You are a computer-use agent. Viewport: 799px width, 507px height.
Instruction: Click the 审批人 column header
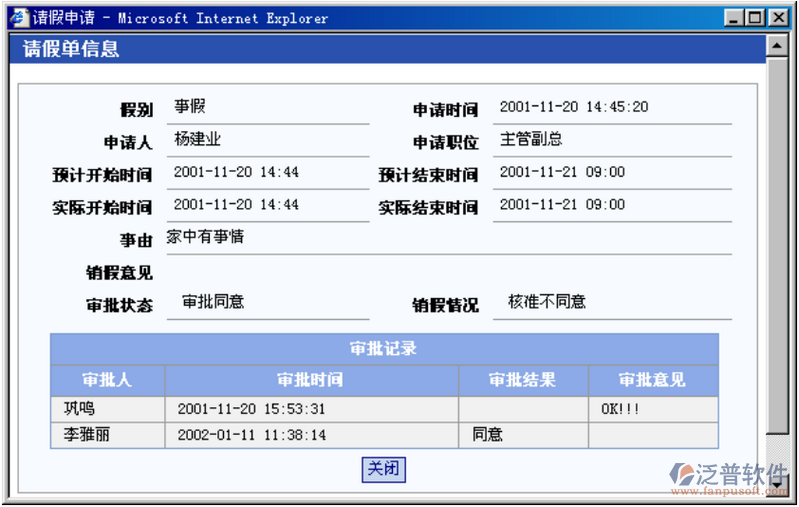tap(107, 380)
